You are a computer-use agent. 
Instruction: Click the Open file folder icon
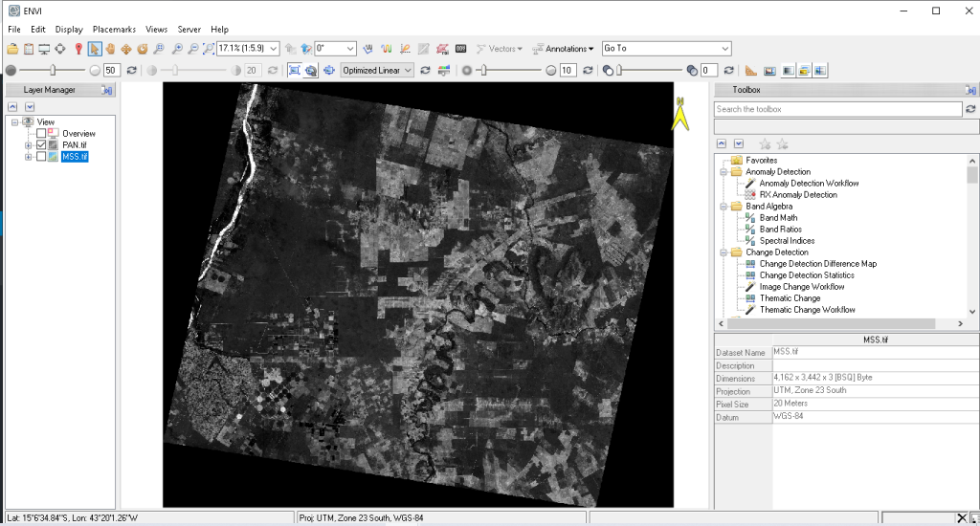12,49
